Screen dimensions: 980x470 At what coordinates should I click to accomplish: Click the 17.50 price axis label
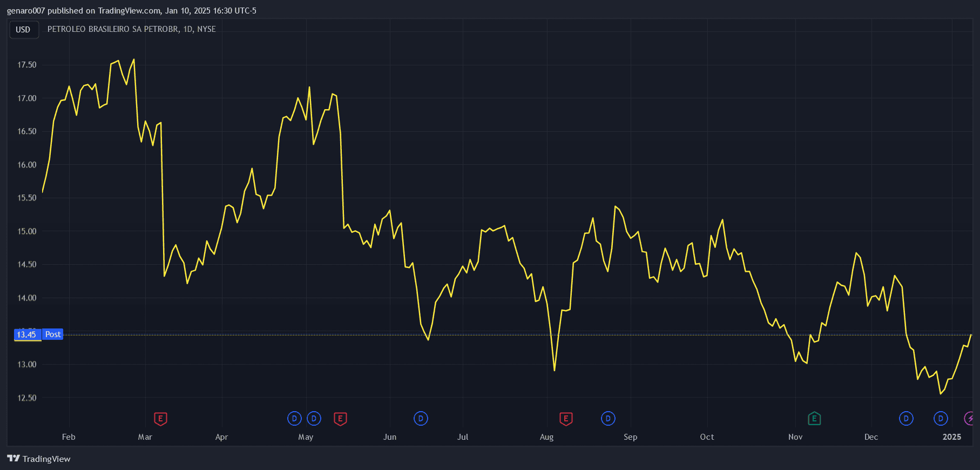pos(27,65)
